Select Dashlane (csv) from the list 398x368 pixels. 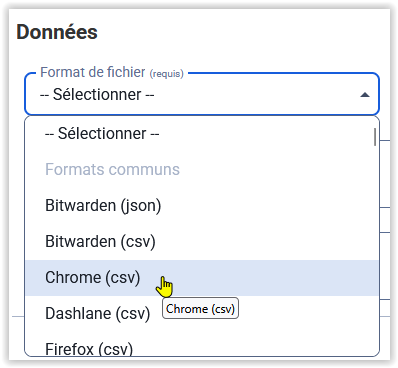point(202,313)
